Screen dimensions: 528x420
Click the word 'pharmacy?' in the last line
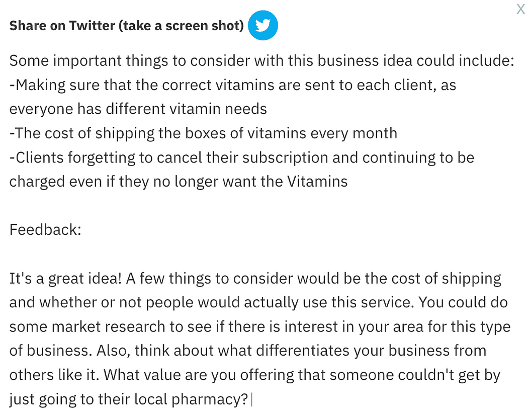click(210, 399)
